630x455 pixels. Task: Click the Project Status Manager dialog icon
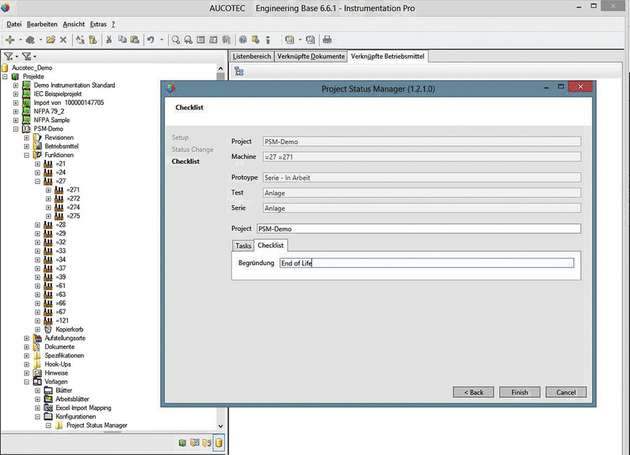click(171, 88)
